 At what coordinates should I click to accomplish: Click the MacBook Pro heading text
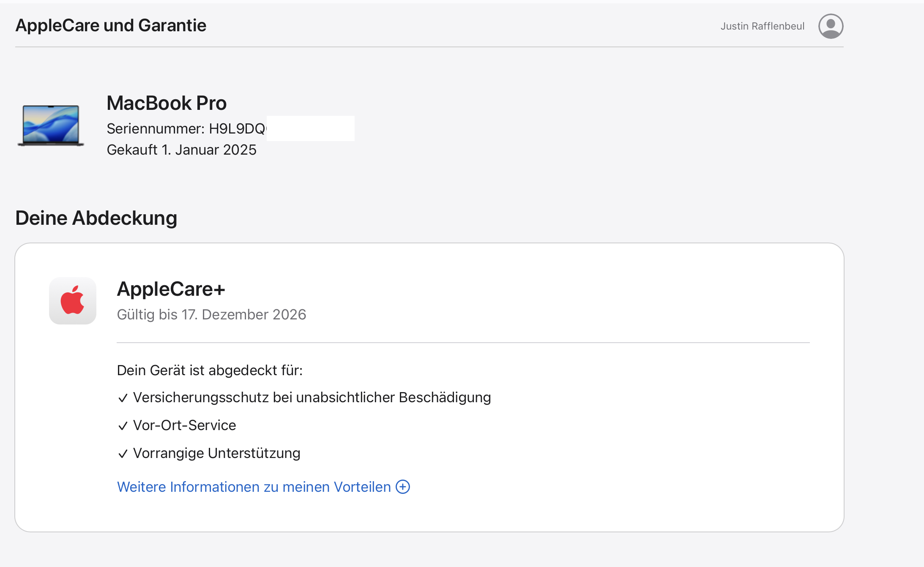[167, 103]
